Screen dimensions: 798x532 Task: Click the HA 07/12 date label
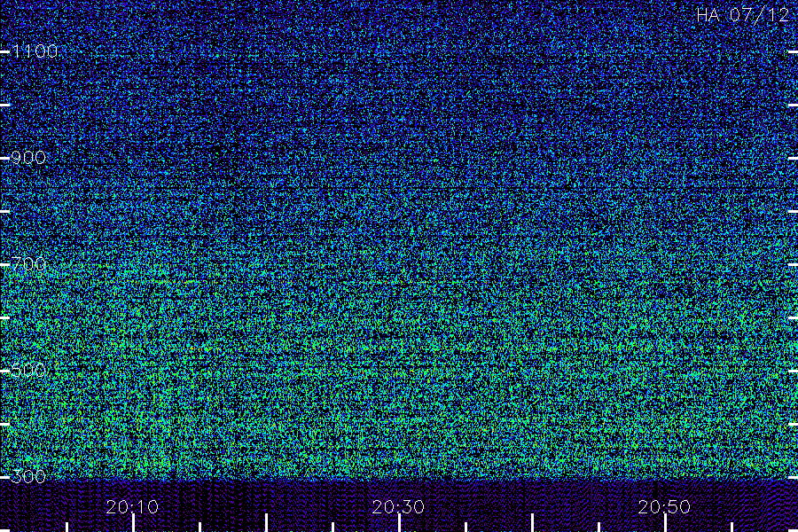tap(742, 15)
